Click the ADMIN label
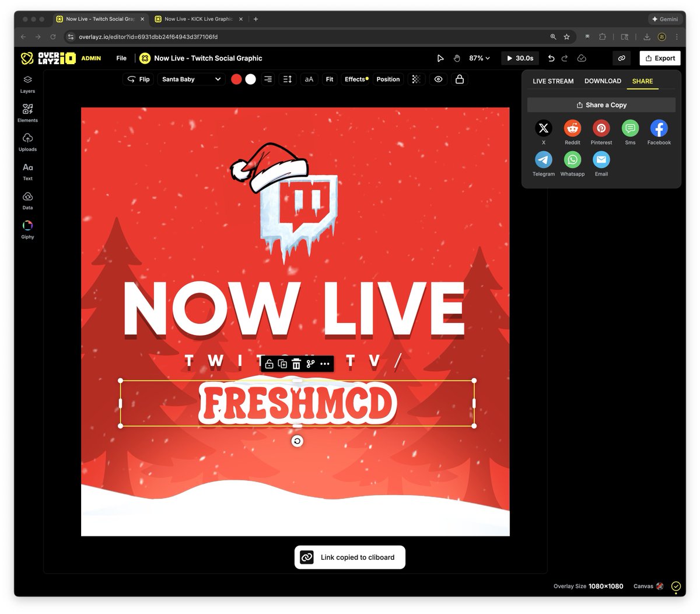The height and width of the screenshot is (614, 700). coord(91,58)
